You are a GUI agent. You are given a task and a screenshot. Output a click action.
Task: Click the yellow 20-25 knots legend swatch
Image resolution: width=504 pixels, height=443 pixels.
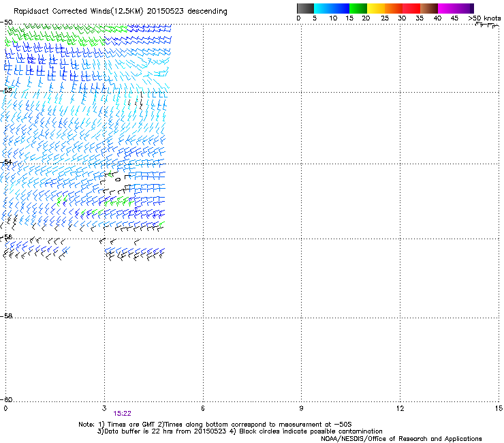[x=376, y=8]
